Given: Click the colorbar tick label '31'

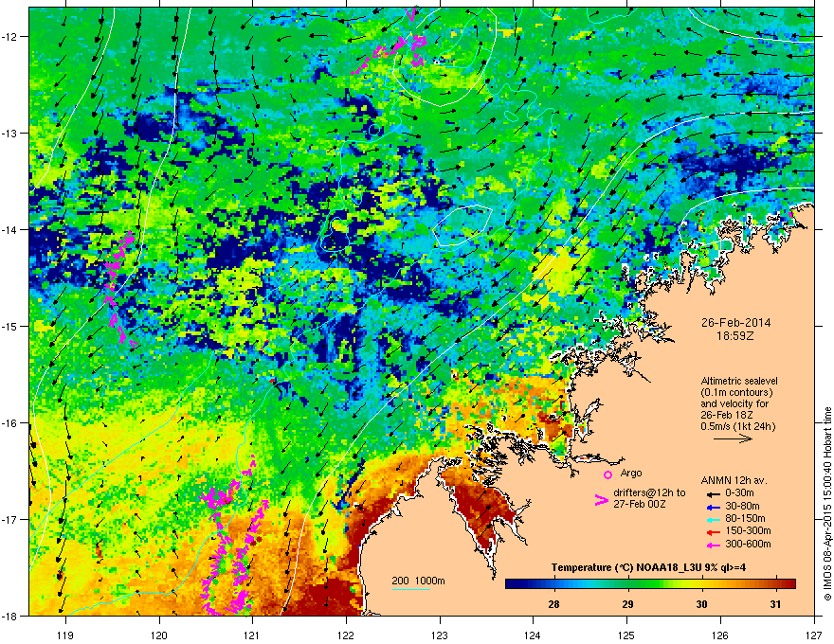Looking at the screenshot, I should pyautogui.click(x=775, y=604).
